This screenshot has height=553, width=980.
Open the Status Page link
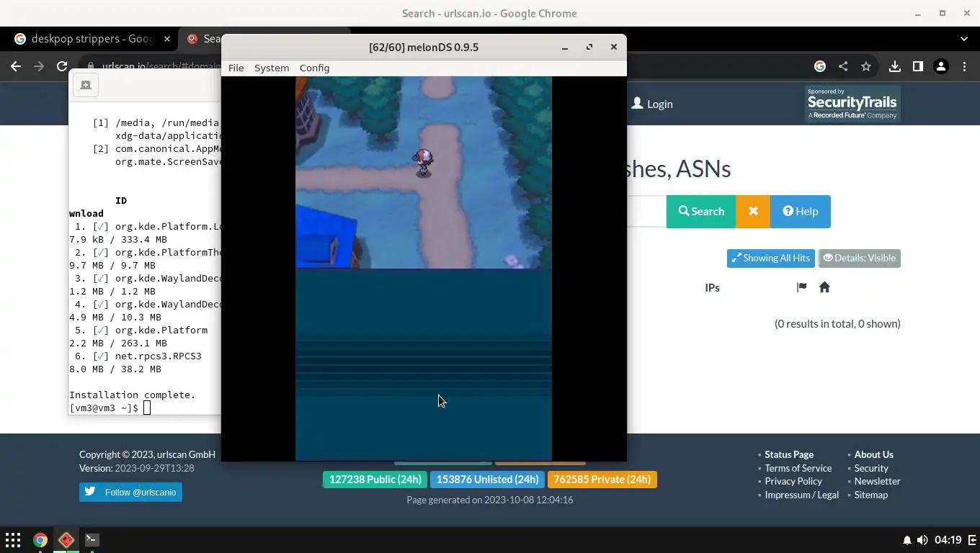tap(789, 454)
